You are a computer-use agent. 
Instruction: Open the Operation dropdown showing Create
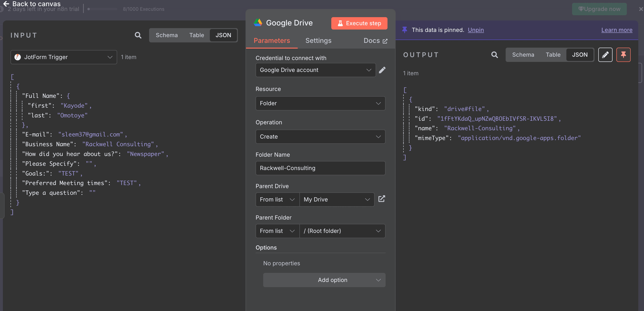click(x=320, y=137)
